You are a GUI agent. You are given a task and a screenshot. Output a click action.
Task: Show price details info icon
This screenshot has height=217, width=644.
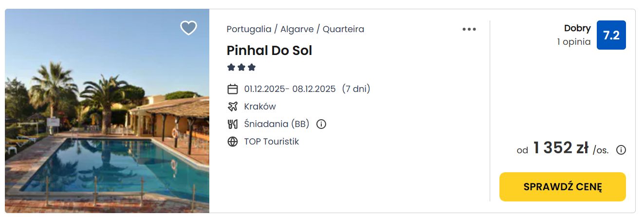click(621, 150)
